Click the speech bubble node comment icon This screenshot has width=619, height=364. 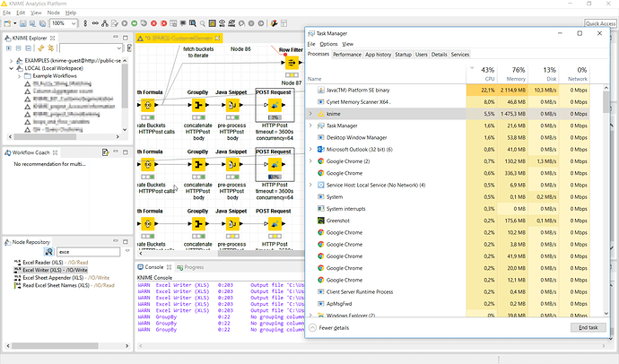tap(183, 23)
